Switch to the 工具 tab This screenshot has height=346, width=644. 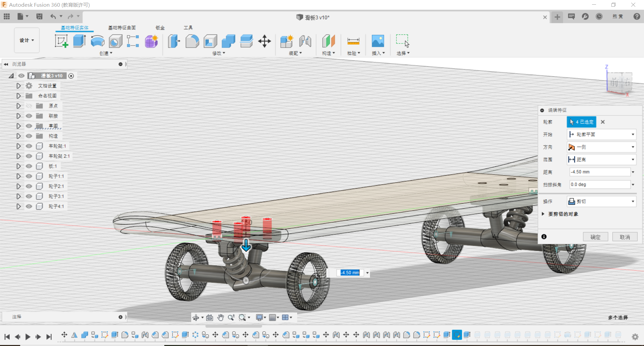point(188,28)
